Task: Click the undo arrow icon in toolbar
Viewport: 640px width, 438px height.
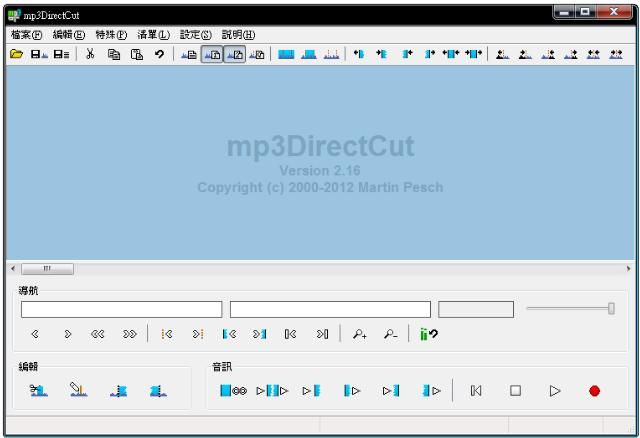Action: (x=159, y=54)
